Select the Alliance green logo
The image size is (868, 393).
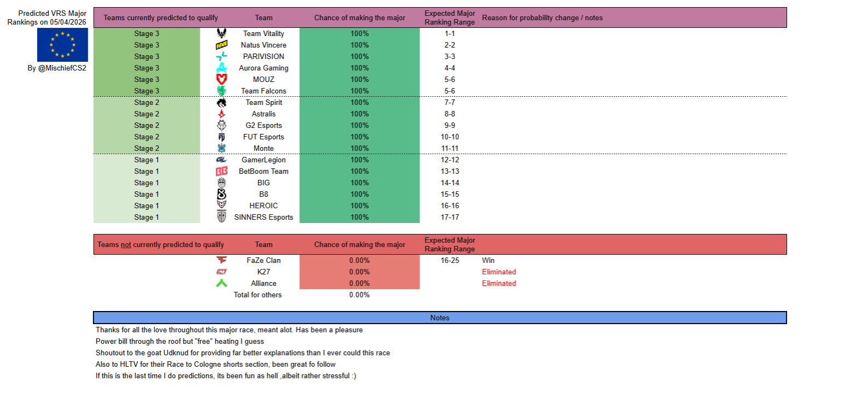pyautogui.click(x=222, y=283)
